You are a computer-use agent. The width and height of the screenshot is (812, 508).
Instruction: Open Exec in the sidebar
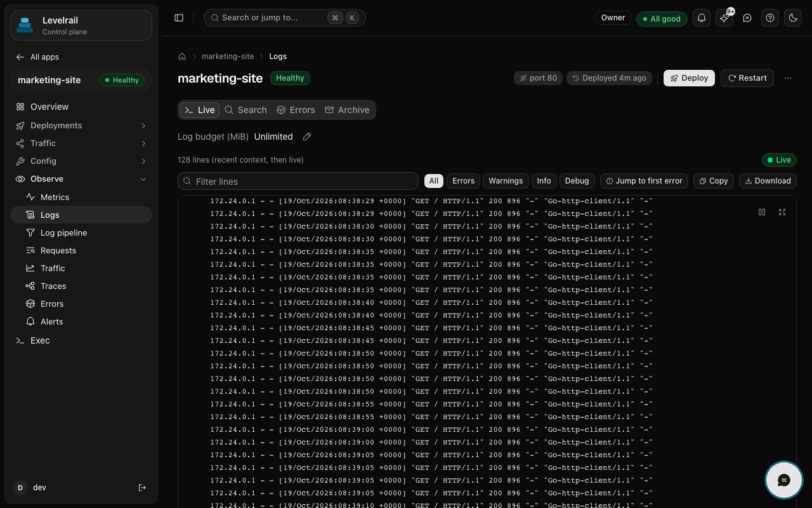click(81, 340)
